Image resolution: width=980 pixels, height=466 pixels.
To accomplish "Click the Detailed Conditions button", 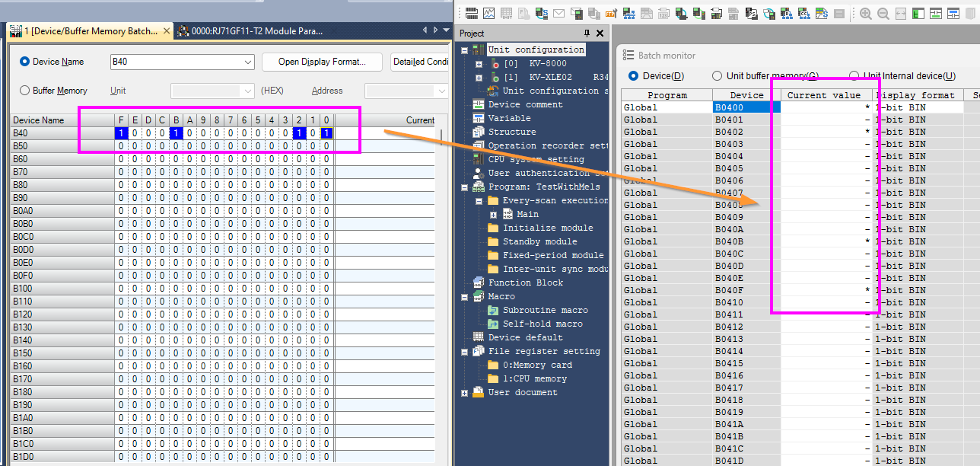I will [x=421, y=62].
